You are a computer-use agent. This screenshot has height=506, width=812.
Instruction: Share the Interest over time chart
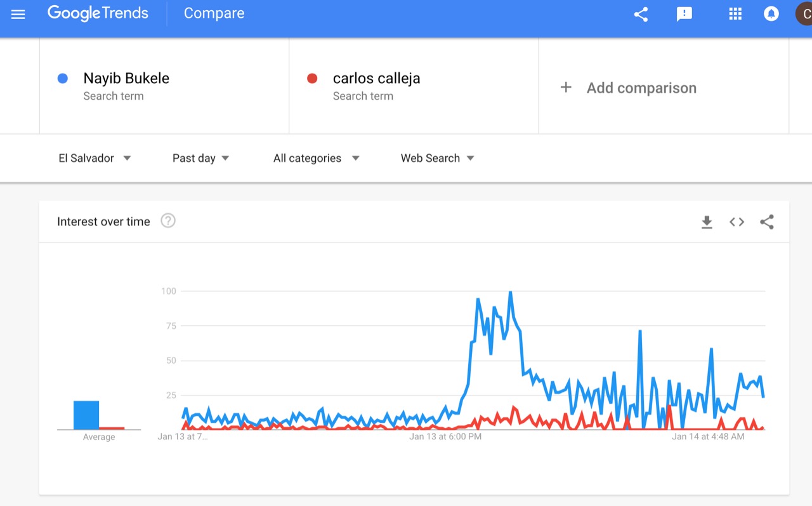(767, 222)
